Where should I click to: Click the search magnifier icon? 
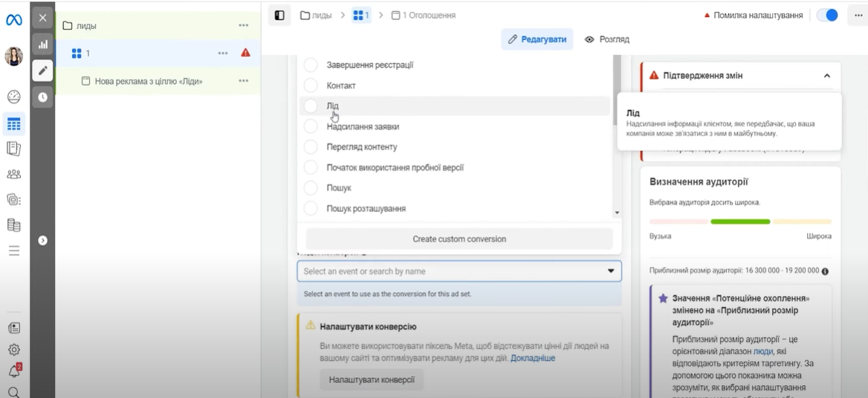tap(14, 392)
